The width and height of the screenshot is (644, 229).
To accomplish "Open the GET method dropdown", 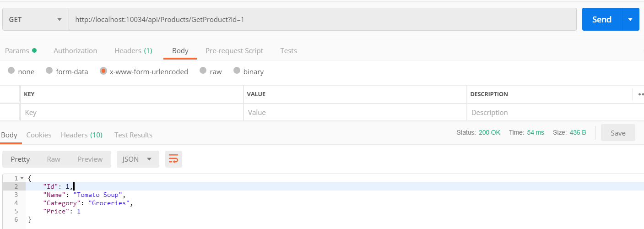I will pos(35,20).
